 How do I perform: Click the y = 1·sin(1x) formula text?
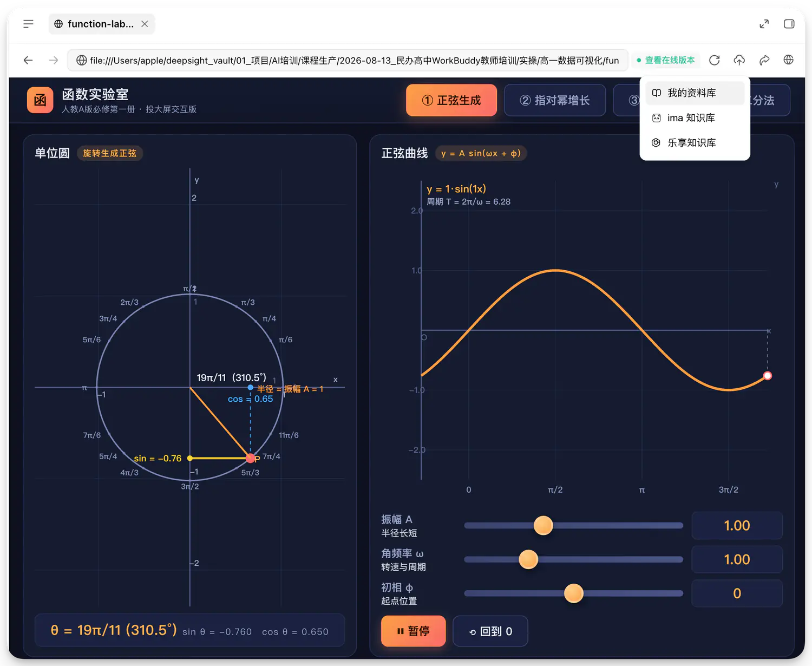456,188
